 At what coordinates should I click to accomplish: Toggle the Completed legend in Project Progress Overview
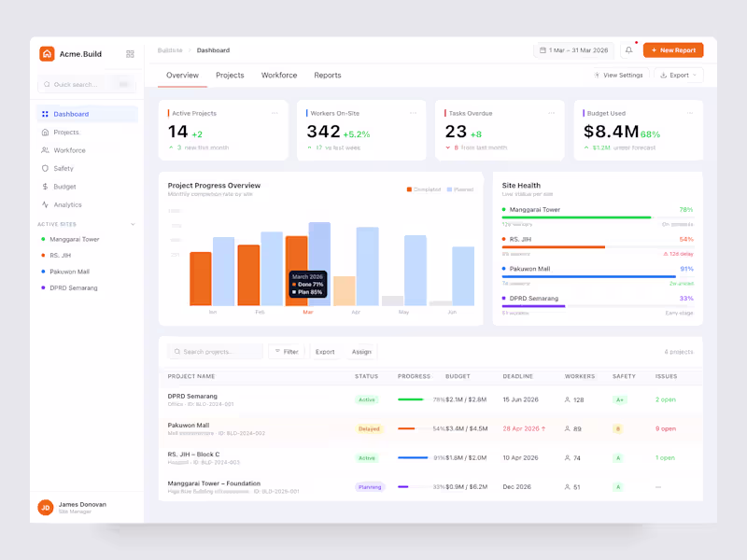click(422, 189)
